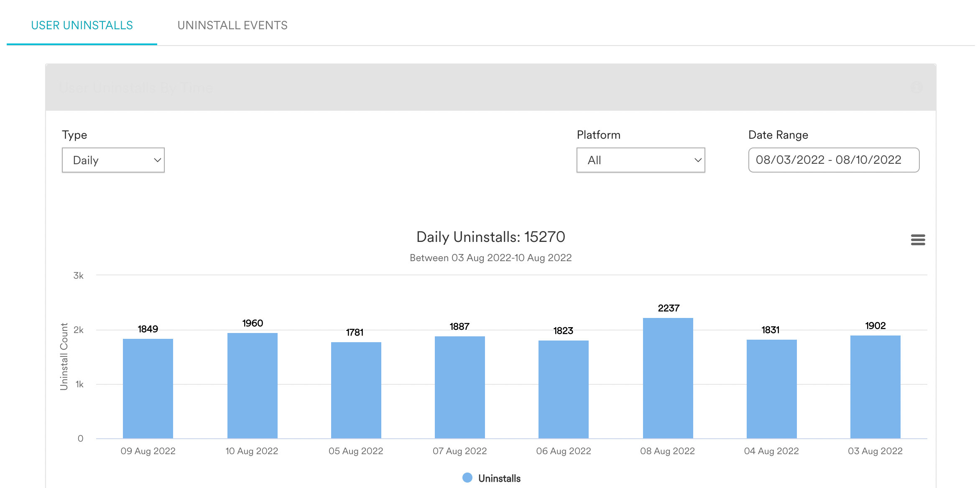Open the chart hamburger menu icon
Screen dimensions: 980x488
pos(918,239)
